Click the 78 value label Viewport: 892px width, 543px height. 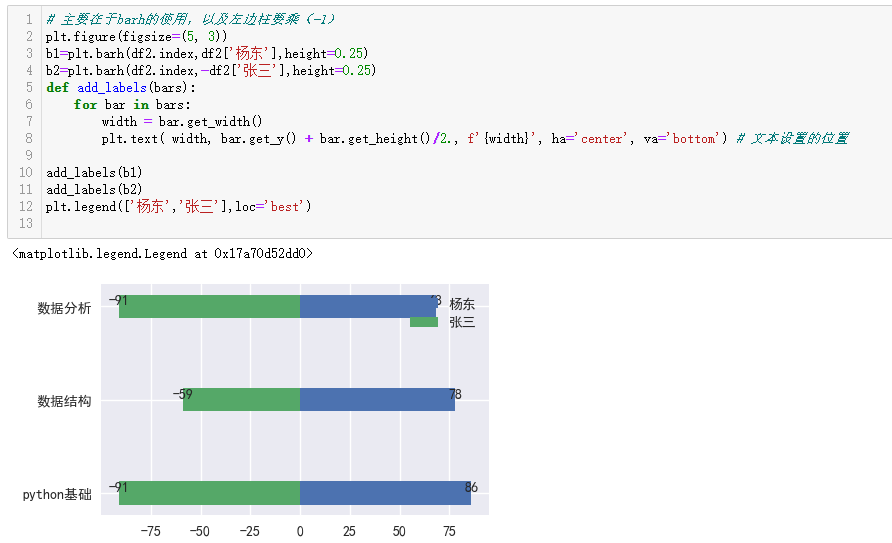pos(455,394)
